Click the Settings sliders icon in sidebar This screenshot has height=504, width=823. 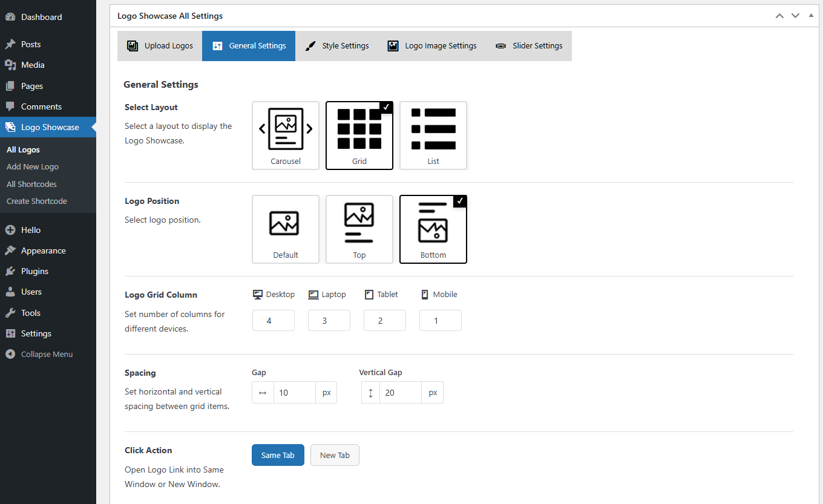coord(10,333)
